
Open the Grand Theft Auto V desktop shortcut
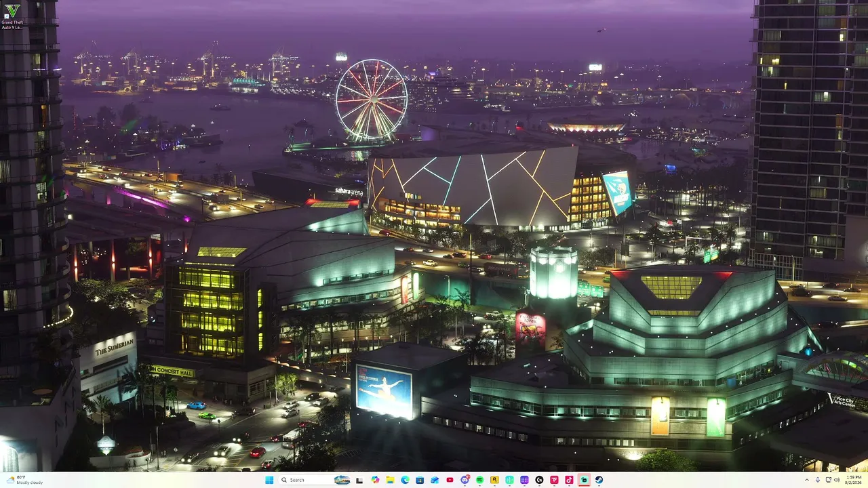pos(12,16)
